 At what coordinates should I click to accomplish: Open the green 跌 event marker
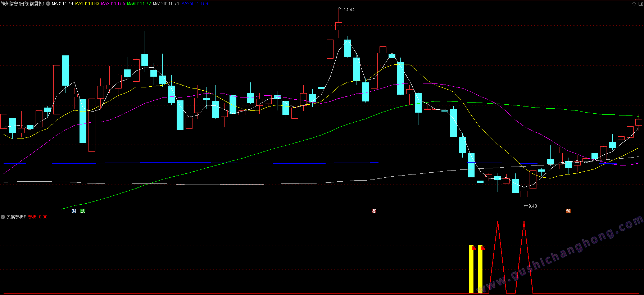(x=83, y=211)
